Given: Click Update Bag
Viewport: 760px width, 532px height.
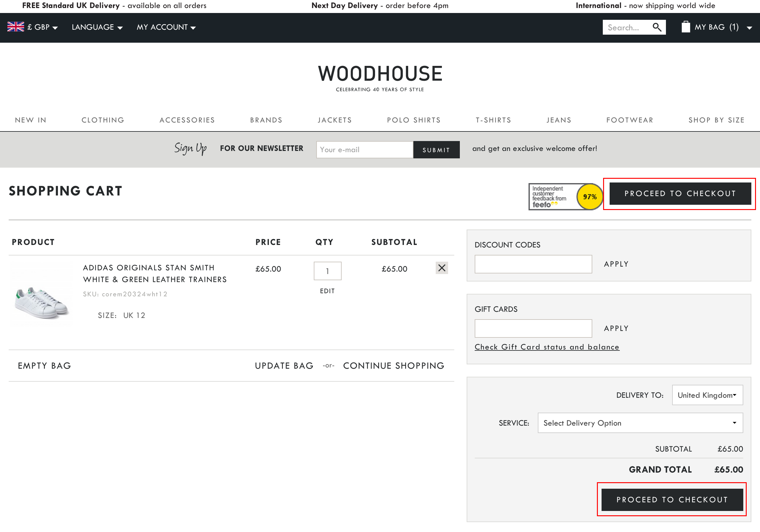Looking at the screenshot, I should 284,366.
